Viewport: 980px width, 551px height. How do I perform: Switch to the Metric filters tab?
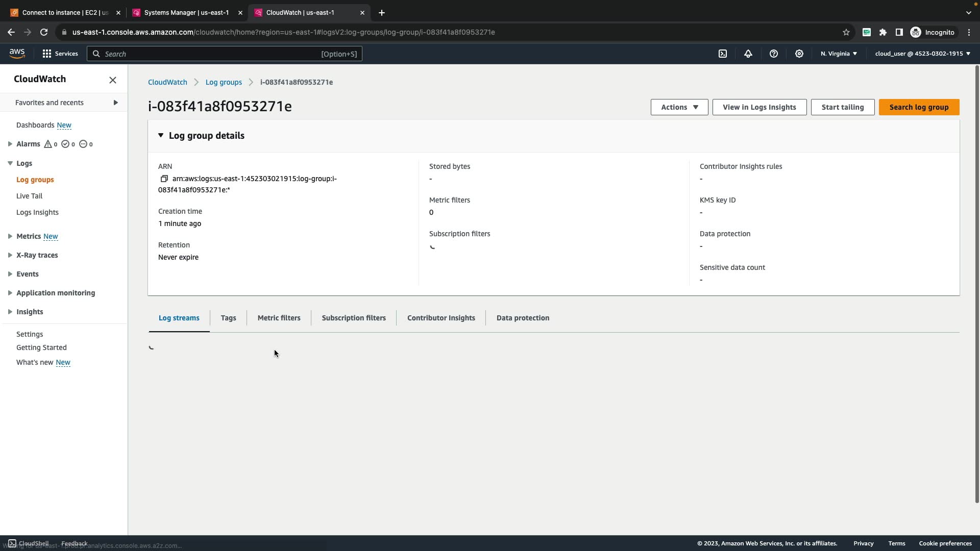(x=279, y=318)
